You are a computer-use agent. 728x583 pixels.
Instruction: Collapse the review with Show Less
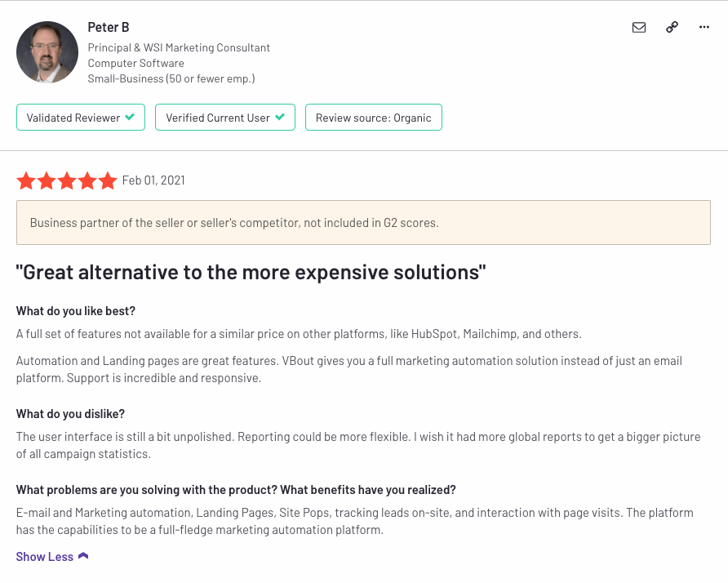pos(45,557)
